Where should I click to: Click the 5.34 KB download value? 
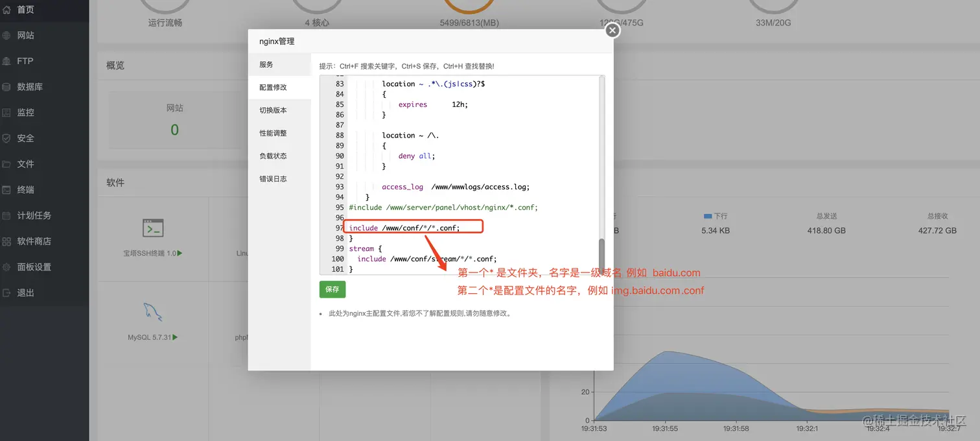click(716, 230)
